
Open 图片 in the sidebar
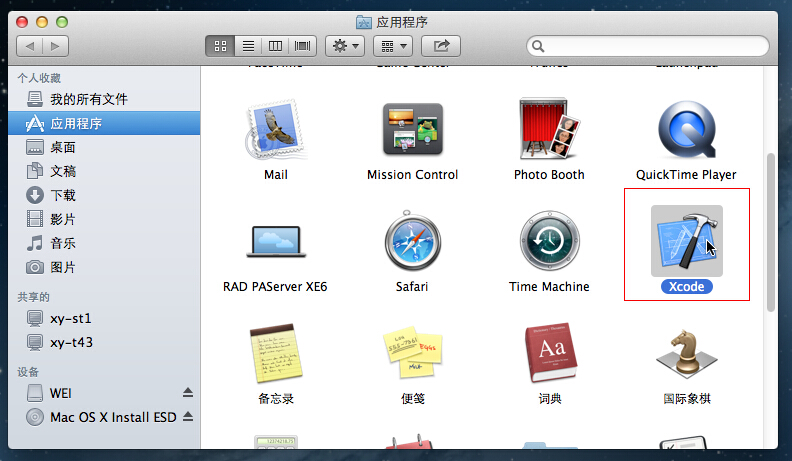(104, 267)
